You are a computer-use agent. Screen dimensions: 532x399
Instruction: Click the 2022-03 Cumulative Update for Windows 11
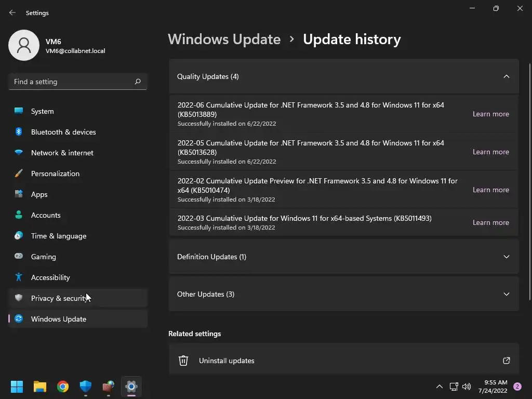click(304, 218)
